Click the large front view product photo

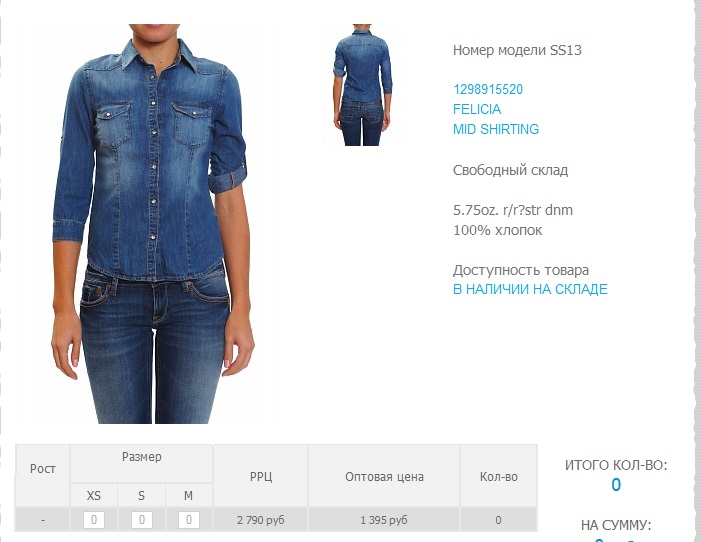[153, 224]
